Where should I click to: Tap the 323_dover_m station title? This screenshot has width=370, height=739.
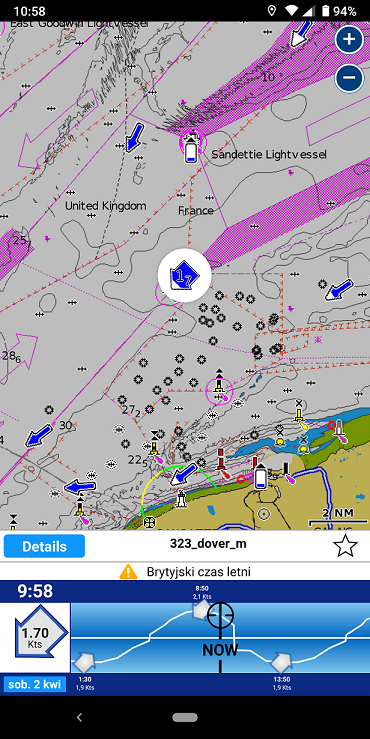tap(208, 544)
